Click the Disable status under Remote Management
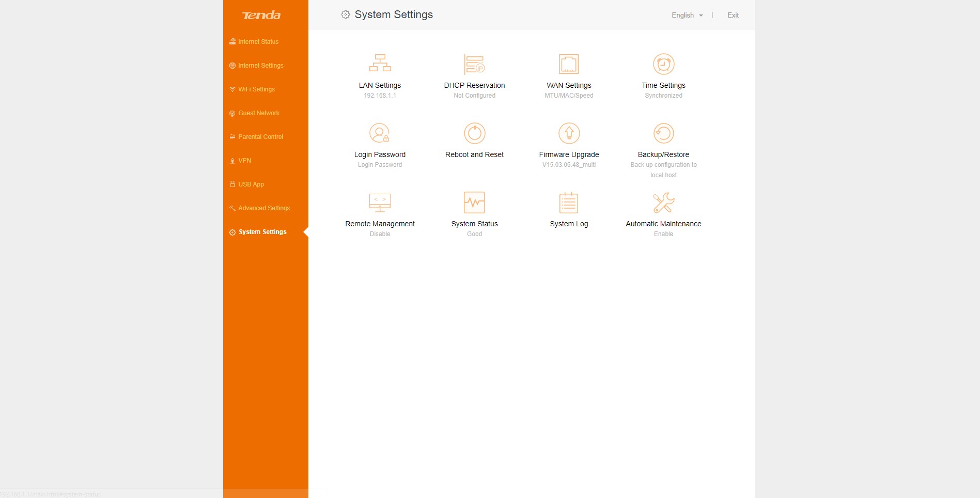This screenshot has height=498, width=980. point(380,234)
